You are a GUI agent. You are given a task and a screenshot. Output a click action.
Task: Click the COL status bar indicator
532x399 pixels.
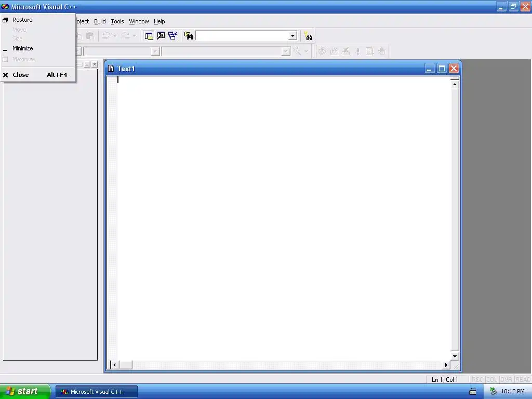pos(491,379)
